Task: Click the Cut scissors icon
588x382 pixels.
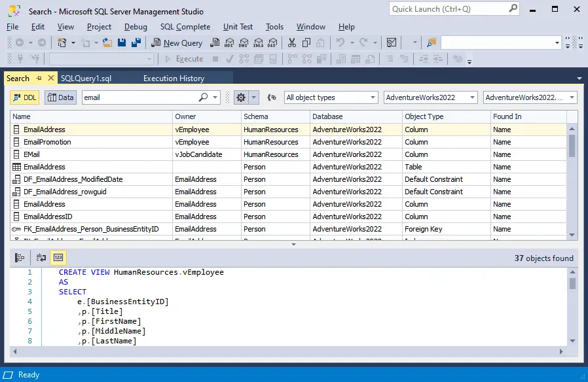Action: click(292, 43)
